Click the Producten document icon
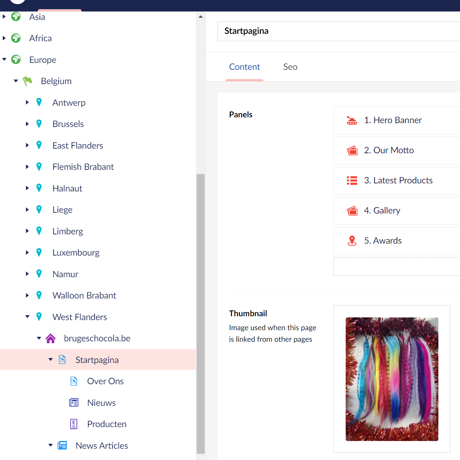 point(74,424)
